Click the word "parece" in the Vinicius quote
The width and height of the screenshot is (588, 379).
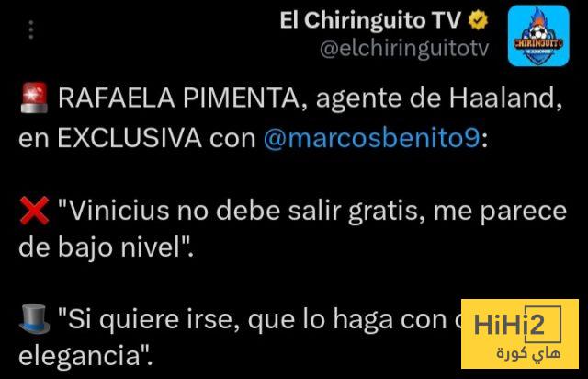tap(524, 212)
